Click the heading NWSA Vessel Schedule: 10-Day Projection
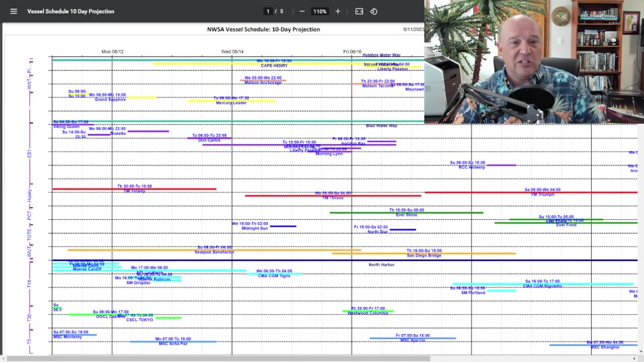 click(x=264, y=29)
